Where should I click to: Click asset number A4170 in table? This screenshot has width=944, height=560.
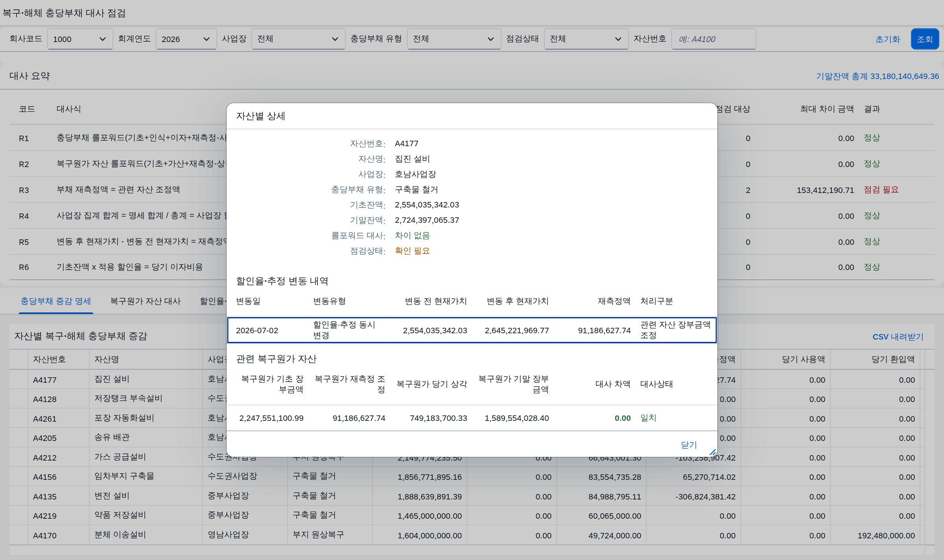45,536
